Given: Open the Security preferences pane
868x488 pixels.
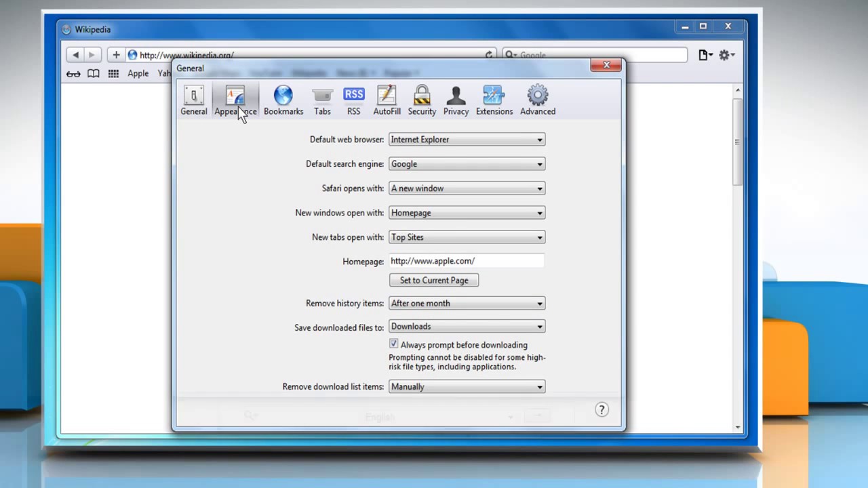Looking at the screenshot, I should click(x=422, y=100).
